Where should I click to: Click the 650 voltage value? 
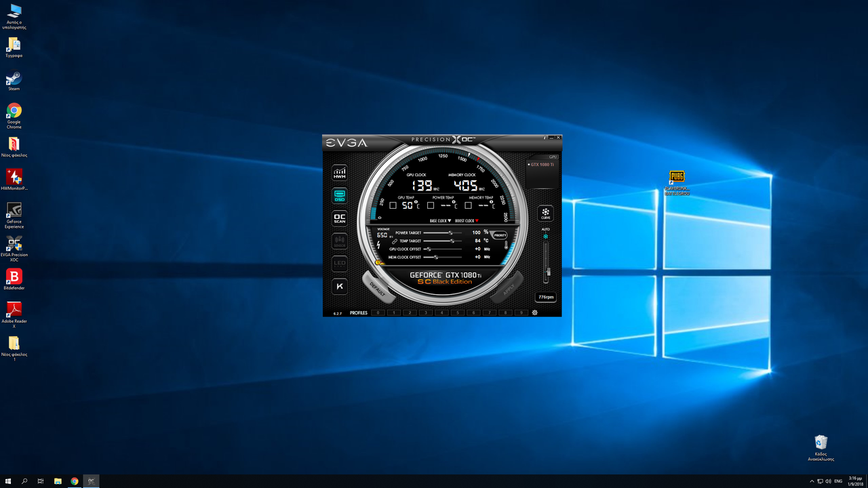382,235
